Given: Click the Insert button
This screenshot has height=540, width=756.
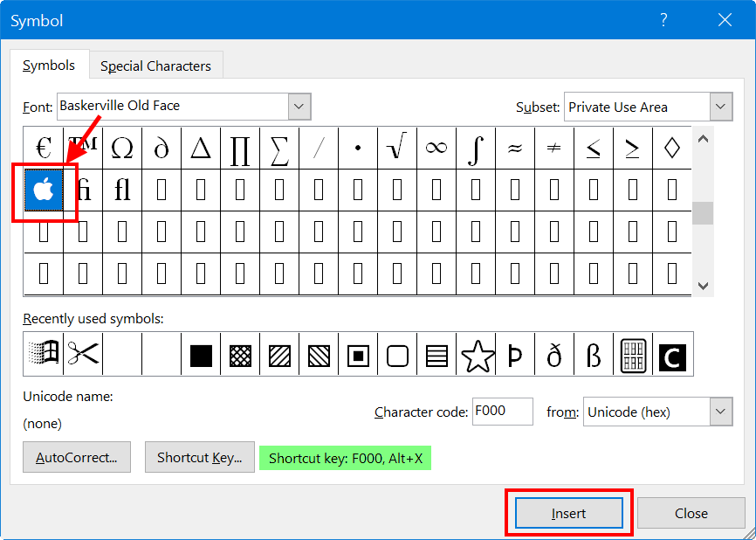Looking at the screenshot, I should click(x=568, y=513).
